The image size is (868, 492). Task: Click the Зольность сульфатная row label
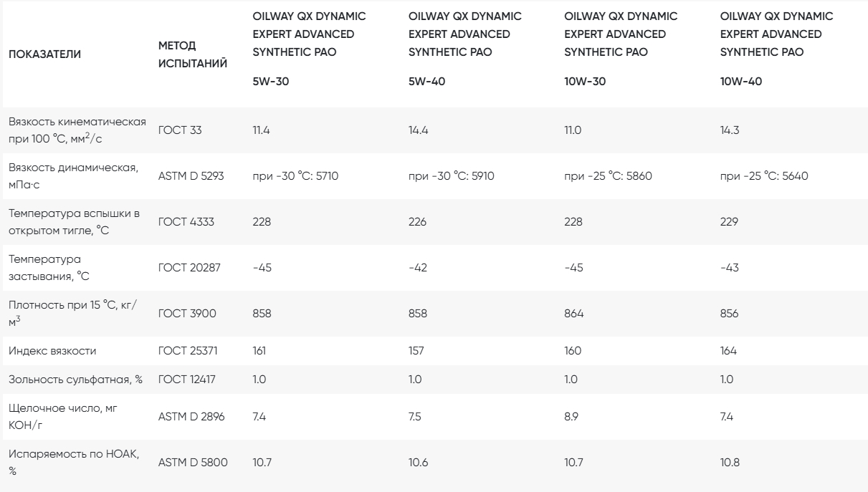coord(75,380)
